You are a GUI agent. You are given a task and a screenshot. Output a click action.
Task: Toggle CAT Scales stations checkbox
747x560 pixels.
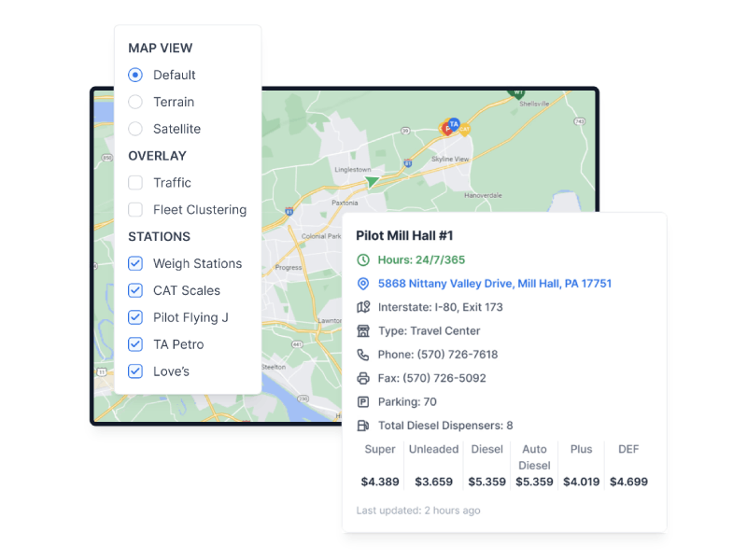point(135,290)
